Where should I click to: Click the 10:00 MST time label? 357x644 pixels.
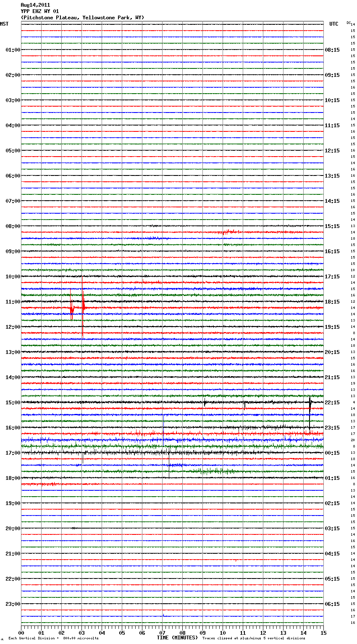click(13, 277)
